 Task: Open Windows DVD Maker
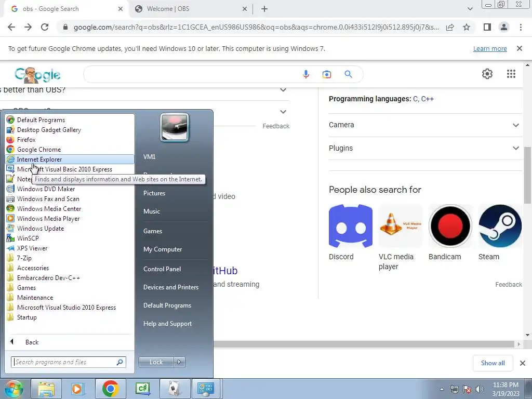[x=70, y=189]
